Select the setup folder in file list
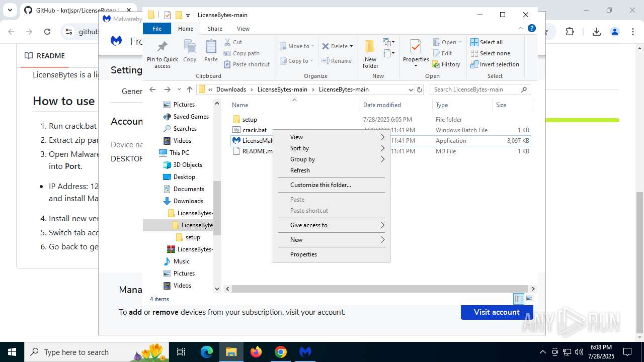This screenshot has width=644, height=362. 250,120
